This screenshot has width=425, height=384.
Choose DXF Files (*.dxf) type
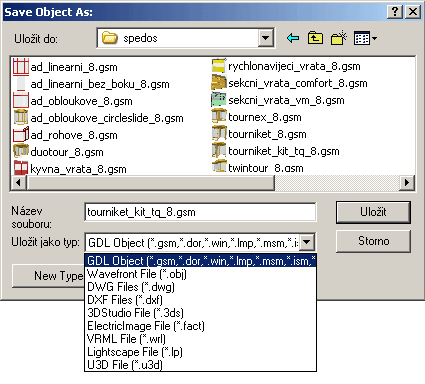(x=200, y=300)
